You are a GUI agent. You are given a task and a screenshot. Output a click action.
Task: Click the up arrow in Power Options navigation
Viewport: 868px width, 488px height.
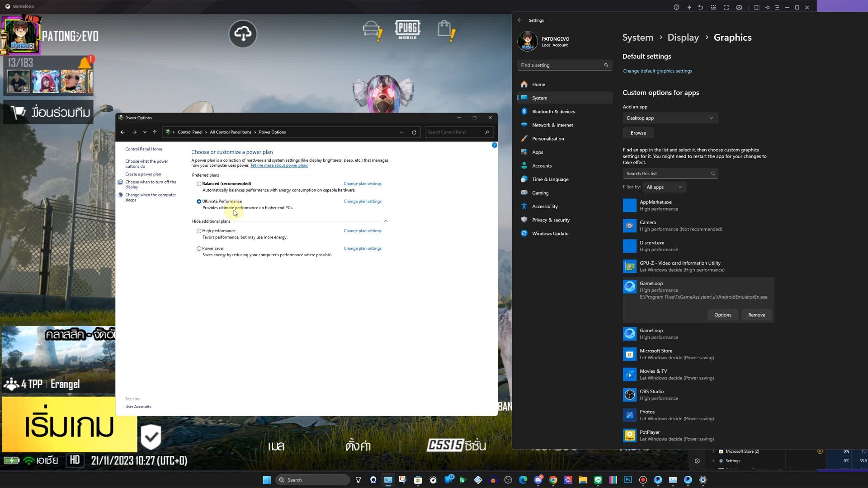pos(155,132)
